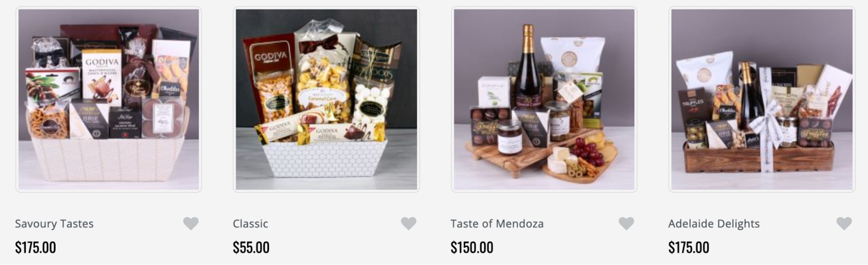
Task: Open the Savoury Tastes product title link
Action: click(54, 224)
